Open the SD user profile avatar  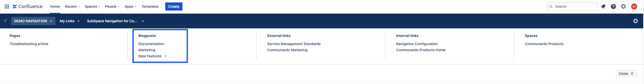point(634,6)
